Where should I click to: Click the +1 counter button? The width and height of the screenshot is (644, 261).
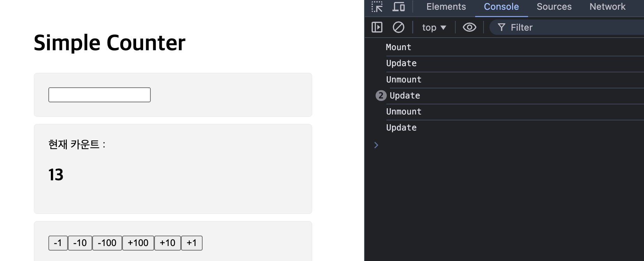pos(192,243)
